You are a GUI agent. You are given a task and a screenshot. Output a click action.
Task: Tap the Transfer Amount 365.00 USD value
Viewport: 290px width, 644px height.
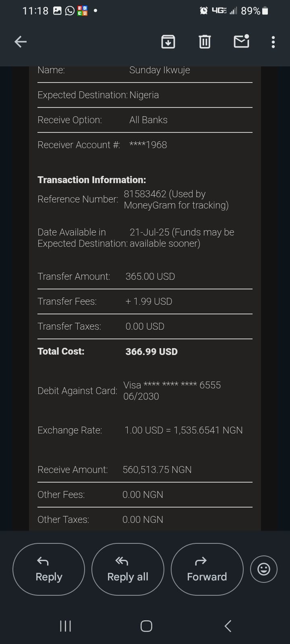(150, 277)
